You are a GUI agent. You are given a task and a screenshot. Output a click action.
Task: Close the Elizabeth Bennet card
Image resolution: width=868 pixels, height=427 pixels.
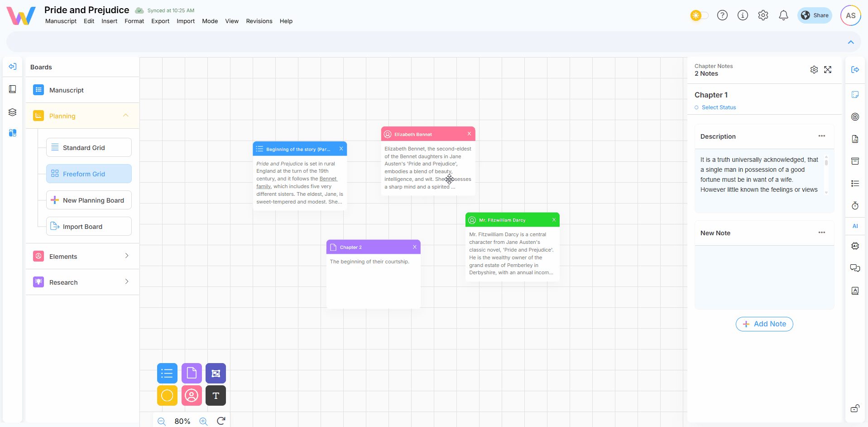click(469, 134)
